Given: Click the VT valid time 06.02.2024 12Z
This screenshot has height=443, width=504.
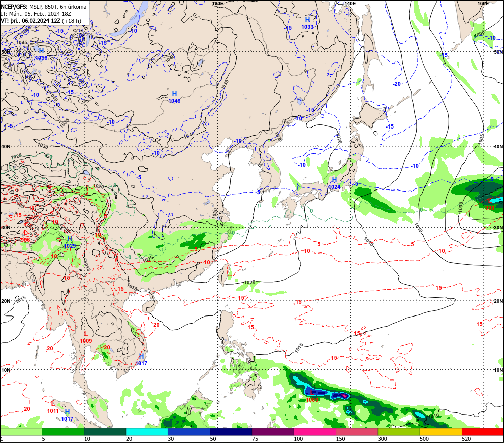Looking at the screenshot, I should [40, 21].
